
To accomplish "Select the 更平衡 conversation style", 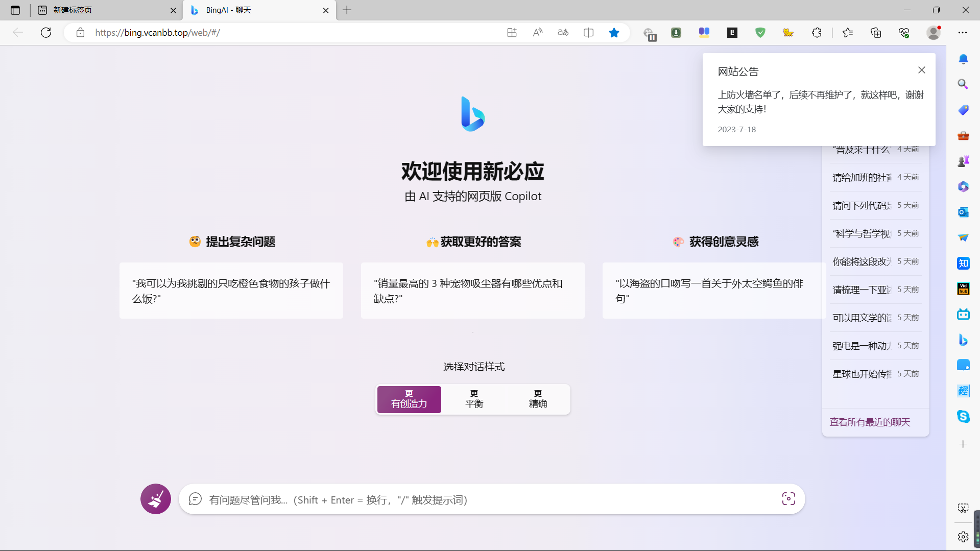I will 474,399.
